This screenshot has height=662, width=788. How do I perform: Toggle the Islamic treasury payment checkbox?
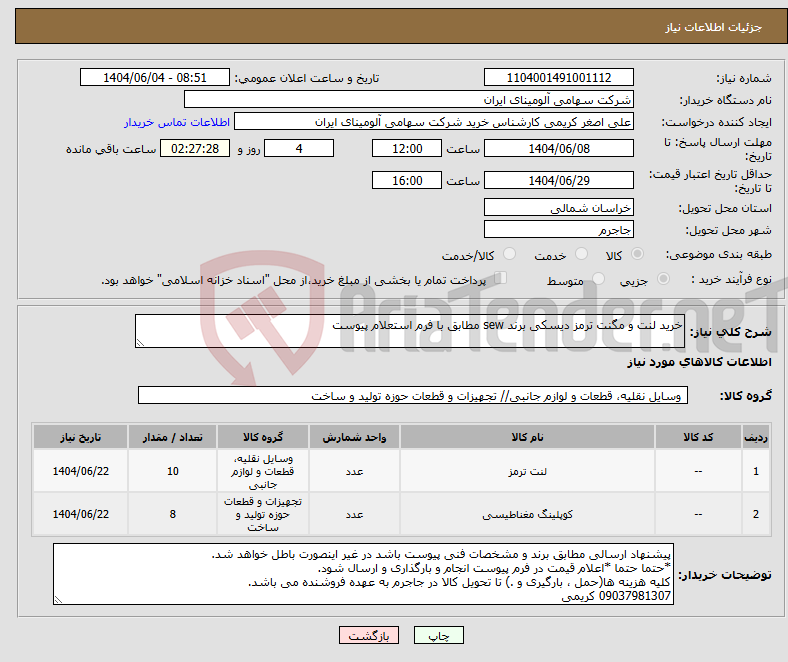click(500, 277)
